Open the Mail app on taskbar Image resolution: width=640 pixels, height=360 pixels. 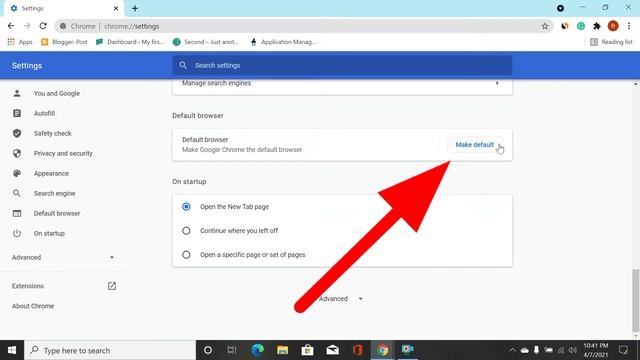click(x=333, y=350)
